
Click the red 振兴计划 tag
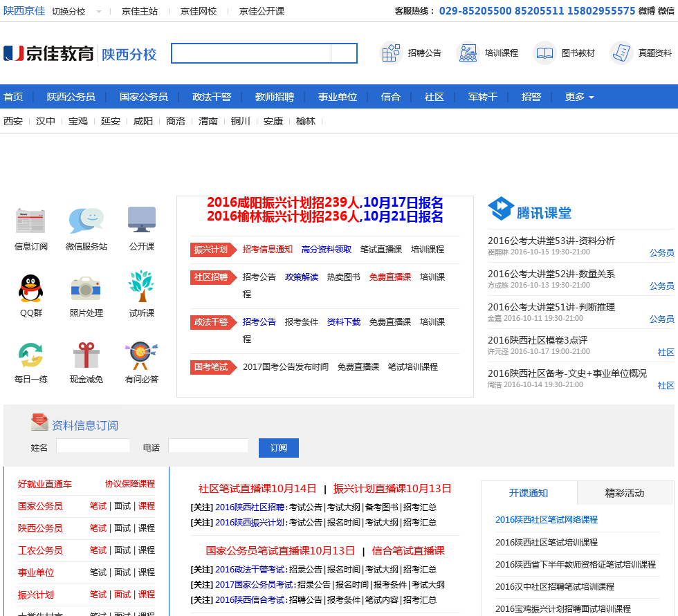pyautogui.click(x=213, y=250)
